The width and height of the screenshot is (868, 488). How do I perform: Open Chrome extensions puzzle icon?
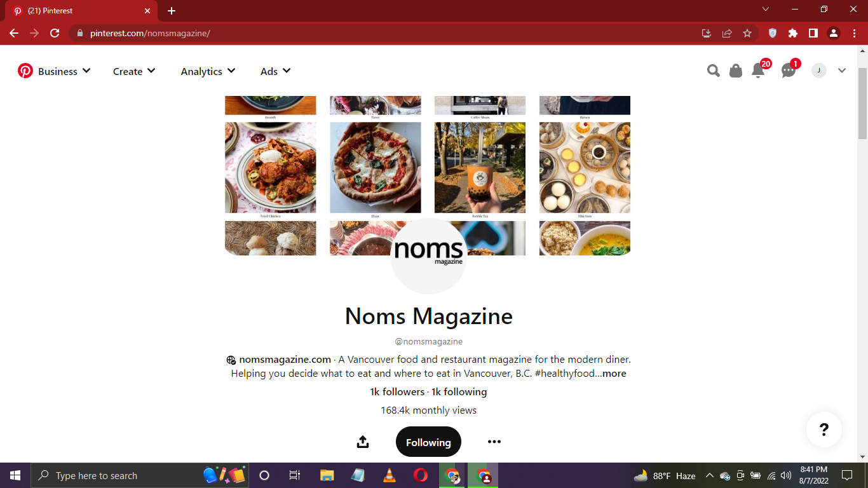tap(793, 33)
